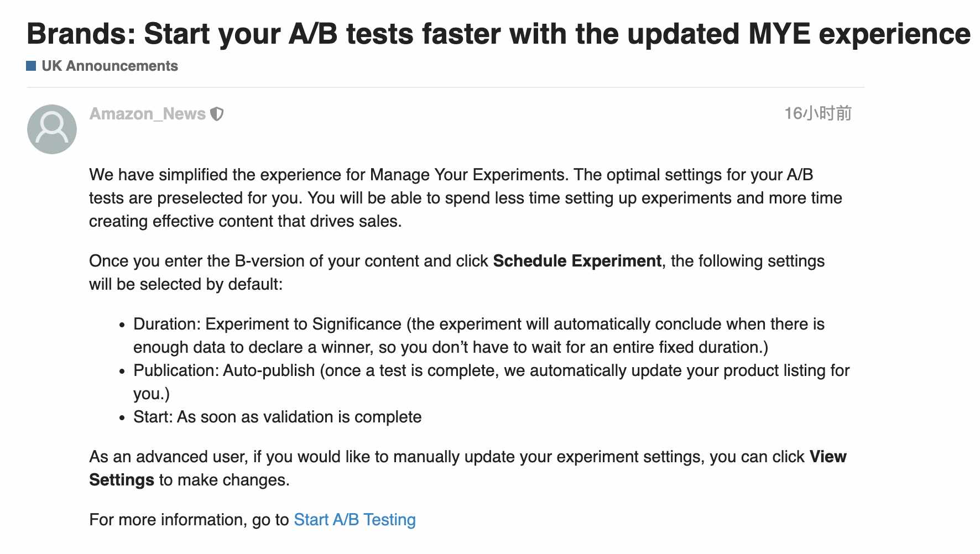
Task: Open the UK Announcements category
Action: point(110,66)
